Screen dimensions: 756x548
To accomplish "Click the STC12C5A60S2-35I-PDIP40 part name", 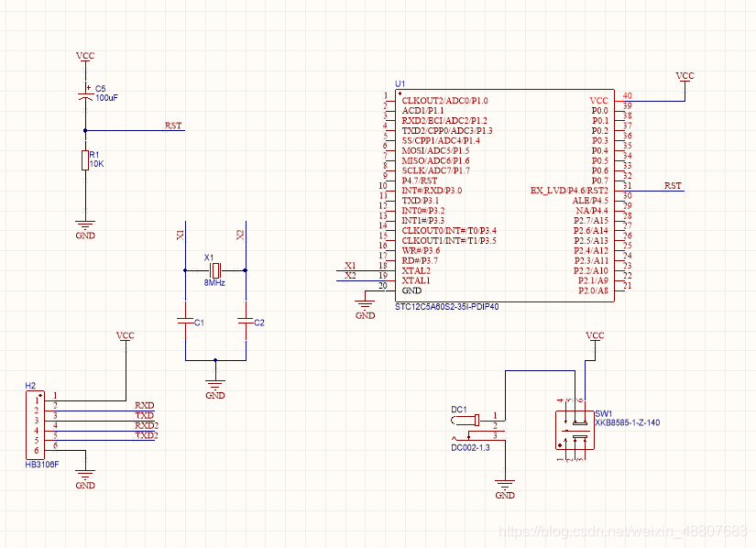I will click(x=447, y=307).
